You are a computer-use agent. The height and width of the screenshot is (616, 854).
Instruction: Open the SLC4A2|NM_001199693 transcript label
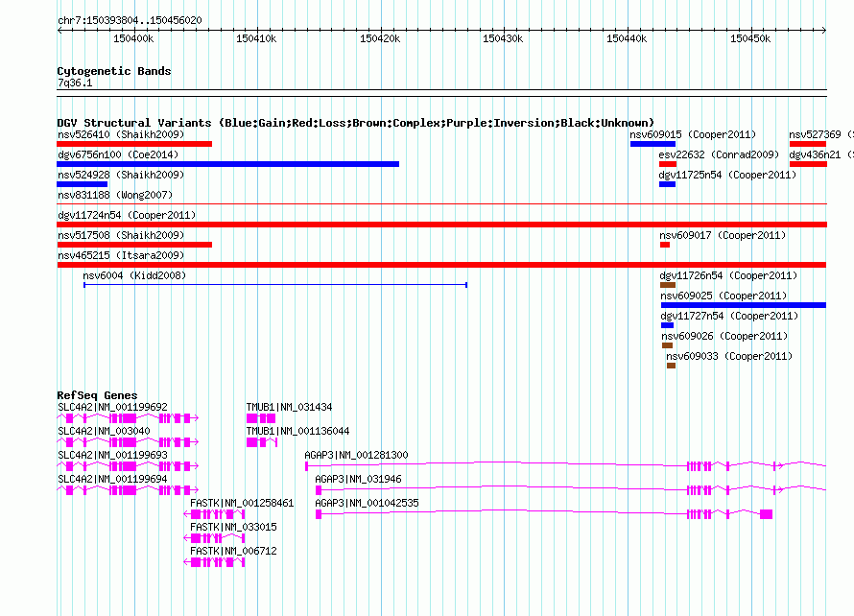[112, 455]
